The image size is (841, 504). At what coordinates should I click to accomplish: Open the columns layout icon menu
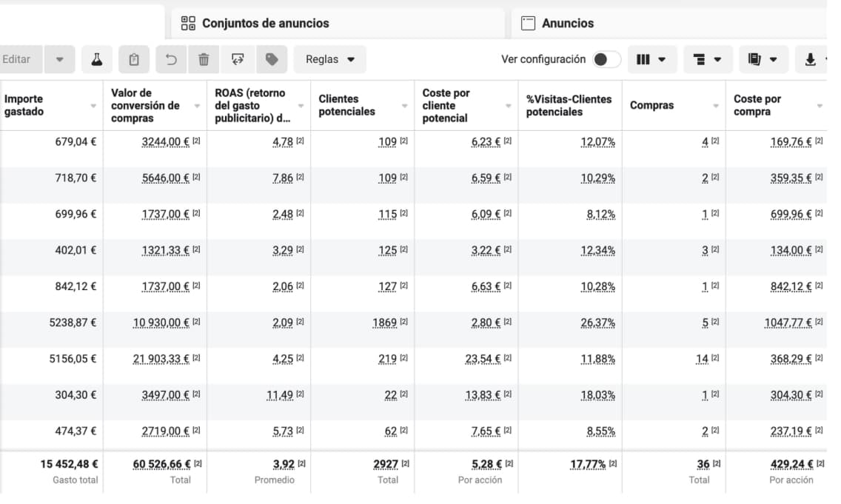(651, 59)
